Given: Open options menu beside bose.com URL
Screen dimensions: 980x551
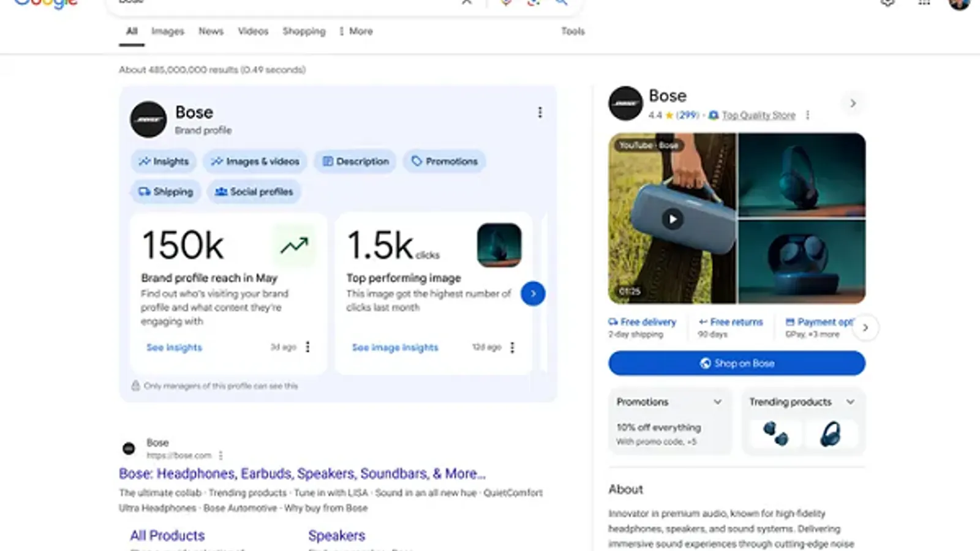Looking at the screenshot, I should point(221,455).
